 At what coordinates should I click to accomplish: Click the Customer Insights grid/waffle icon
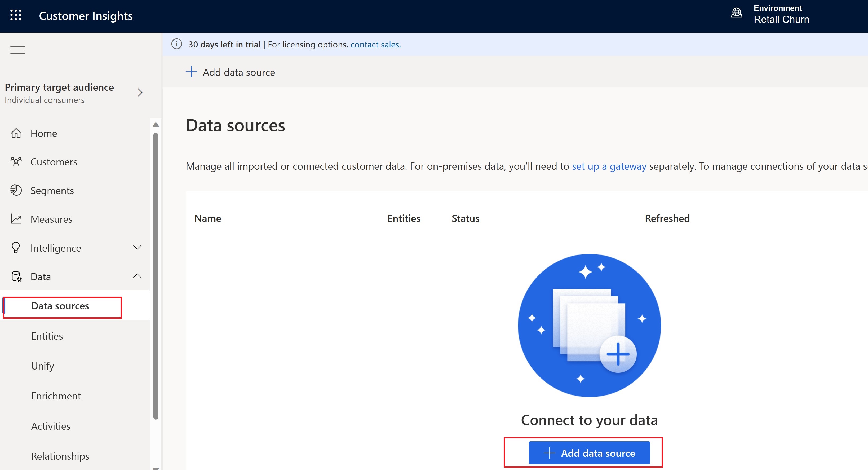pos(16,16)
